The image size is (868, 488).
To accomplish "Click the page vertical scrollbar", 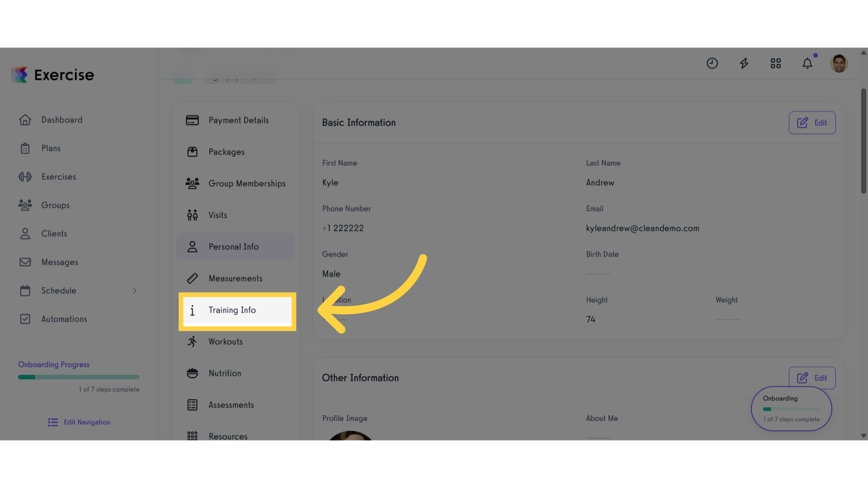I will coord(863,141).
